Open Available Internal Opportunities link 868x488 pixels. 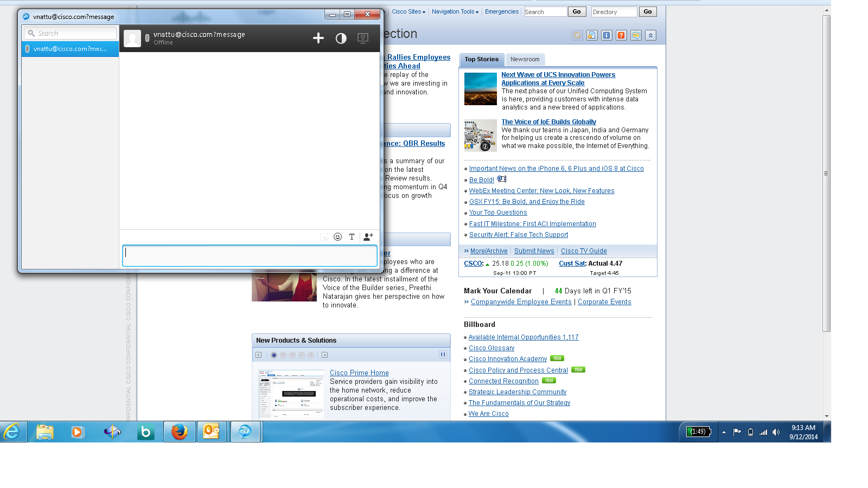[523, 337]
